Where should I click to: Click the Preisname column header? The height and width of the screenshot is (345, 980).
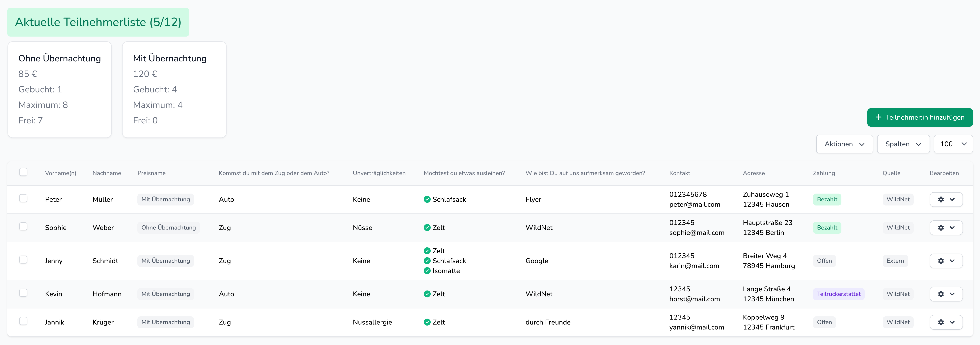[151, 173]
